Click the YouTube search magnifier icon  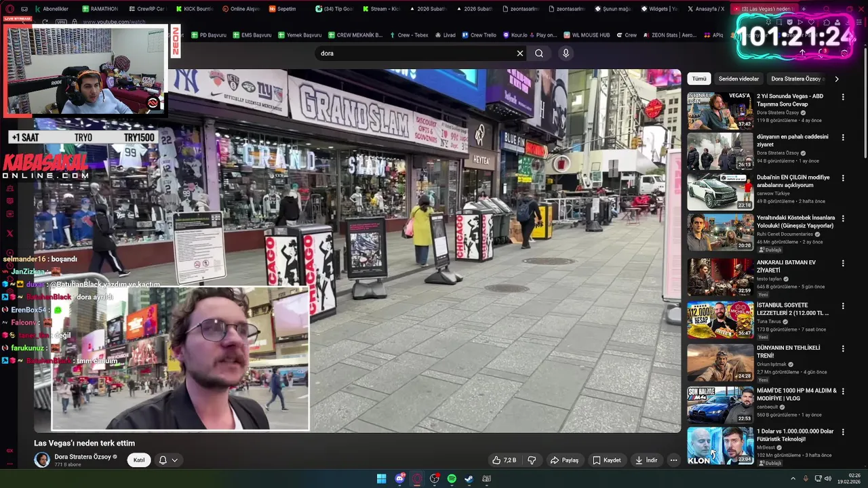pos(539,54)
